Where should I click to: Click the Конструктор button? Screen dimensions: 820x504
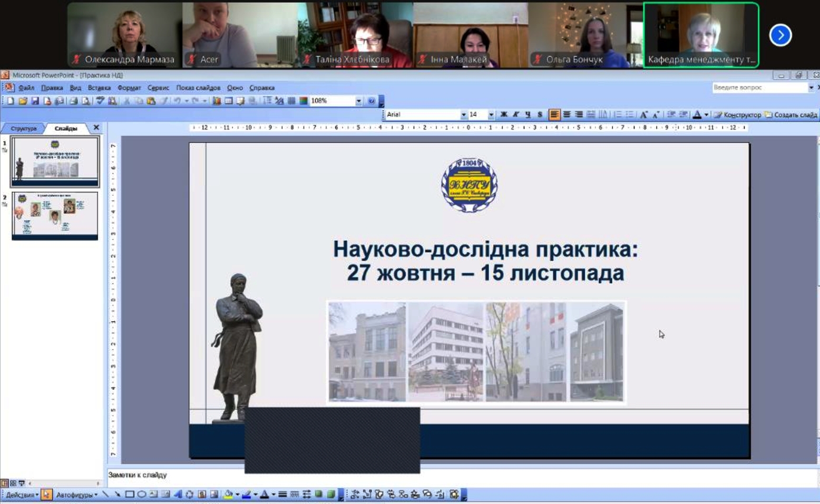click(738, 115)
